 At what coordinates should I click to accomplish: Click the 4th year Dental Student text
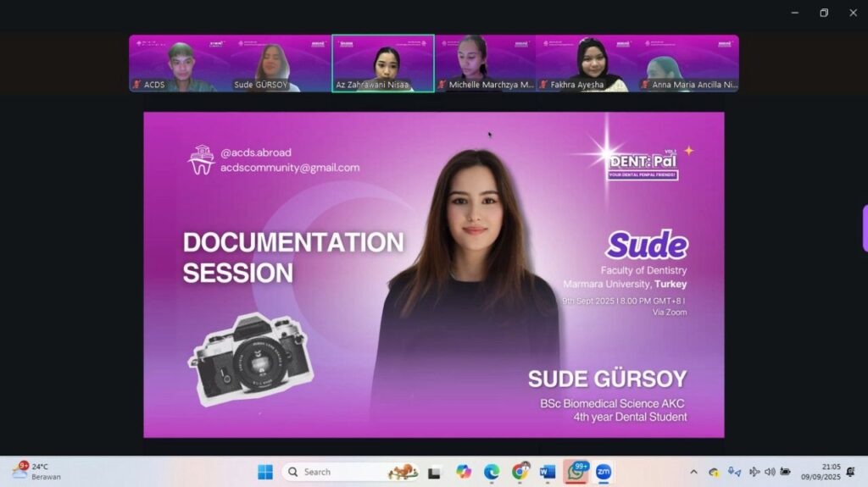pyautogui.click(x=630, y=418)
